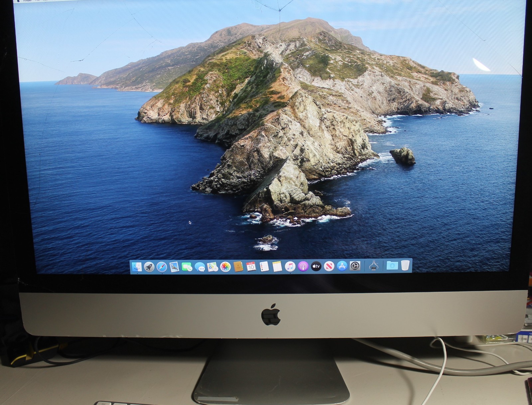Open Messages from the Dock
532x405 pixels.
[200, 267]
